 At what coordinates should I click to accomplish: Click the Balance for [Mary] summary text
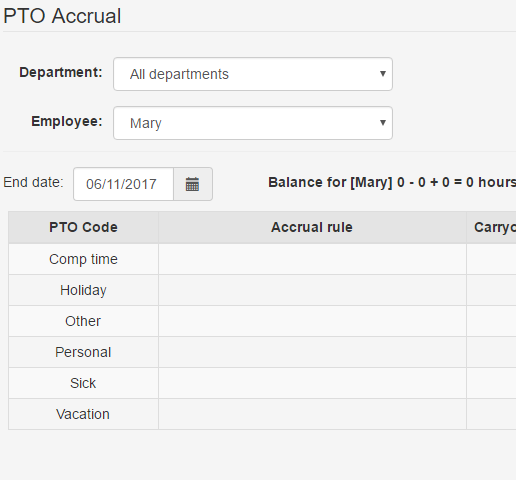click(392, 183)
